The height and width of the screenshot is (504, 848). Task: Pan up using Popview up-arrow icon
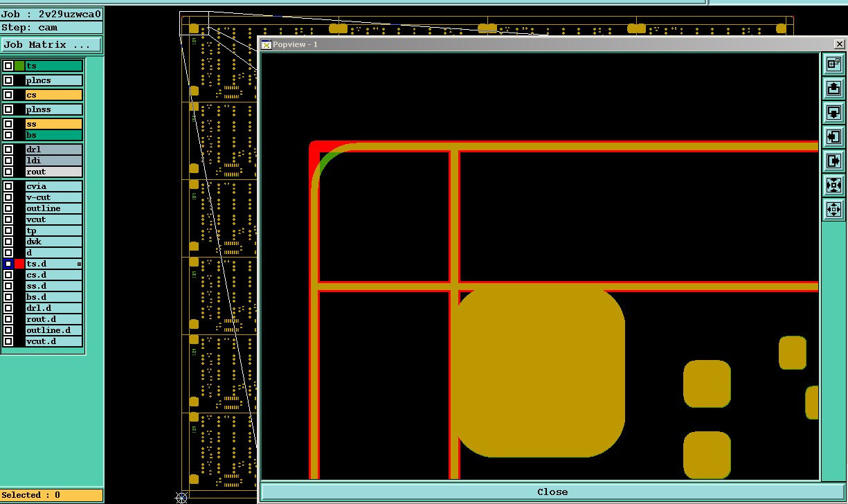833,88
